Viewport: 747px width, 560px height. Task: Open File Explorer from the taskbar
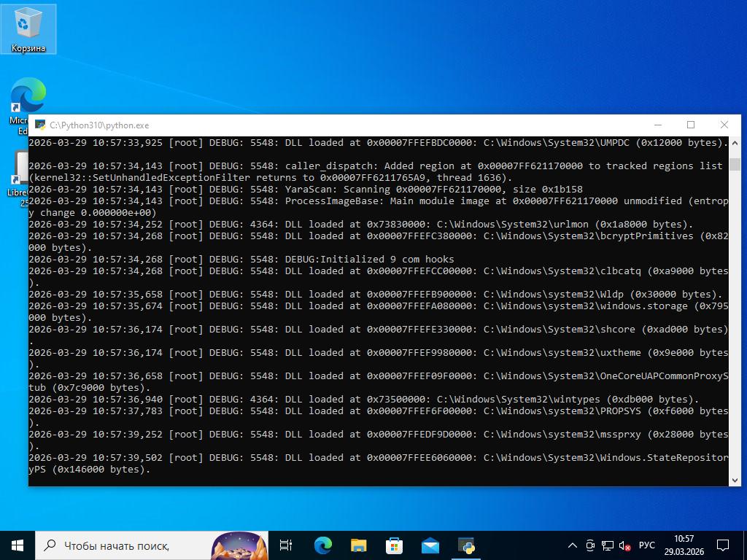tap(358, 545)
